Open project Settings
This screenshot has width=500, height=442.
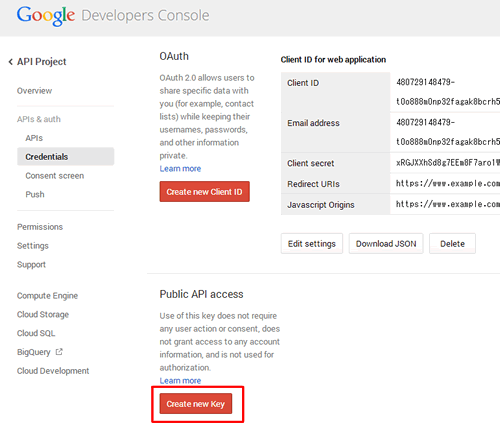click(33, 246)
